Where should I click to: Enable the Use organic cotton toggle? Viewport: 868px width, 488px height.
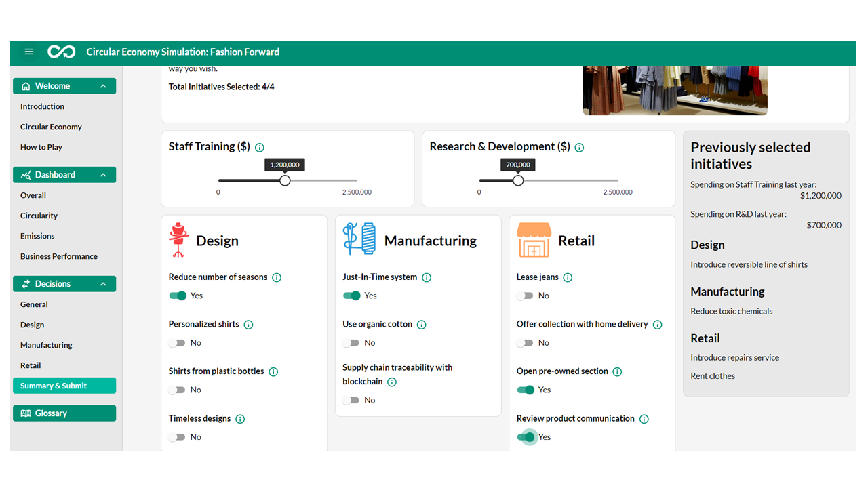pyautogui.click(x=351, y=343)
